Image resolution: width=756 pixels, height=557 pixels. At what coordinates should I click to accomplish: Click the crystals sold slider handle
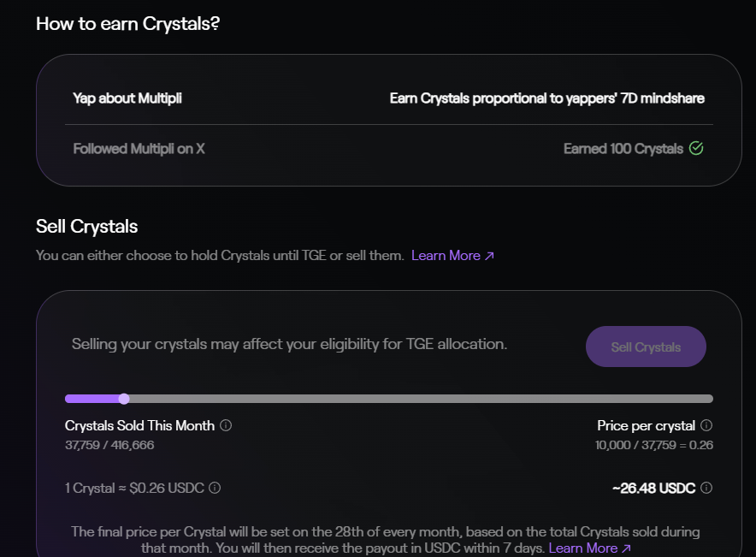click(x=124, y=399)
